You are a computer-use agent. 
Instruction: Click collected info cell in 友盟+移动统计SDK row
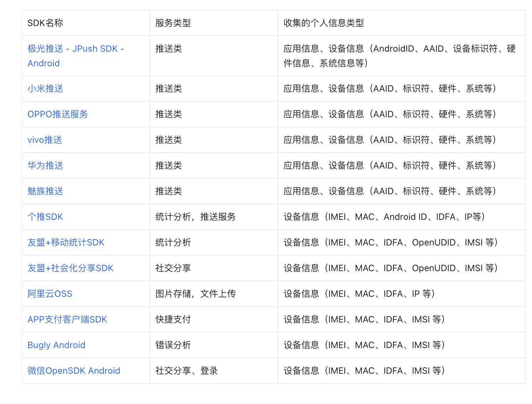coord(401,242)
